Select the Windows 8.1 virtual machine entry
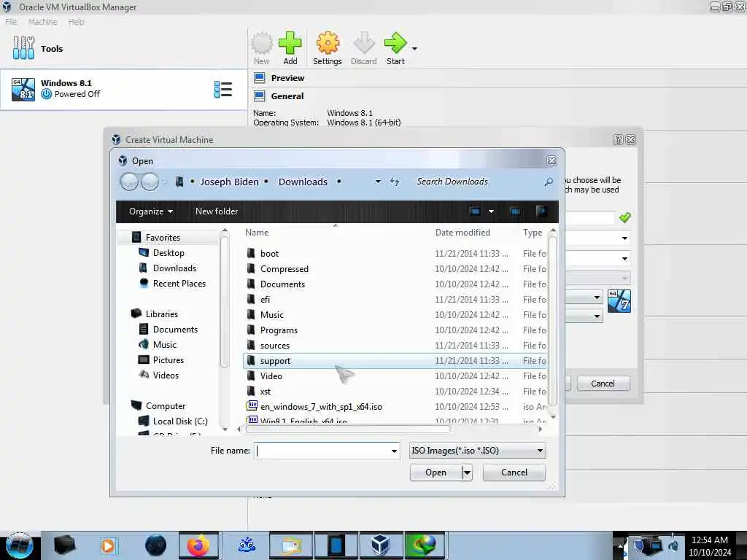Screen dimensions: 747x560 123,90
